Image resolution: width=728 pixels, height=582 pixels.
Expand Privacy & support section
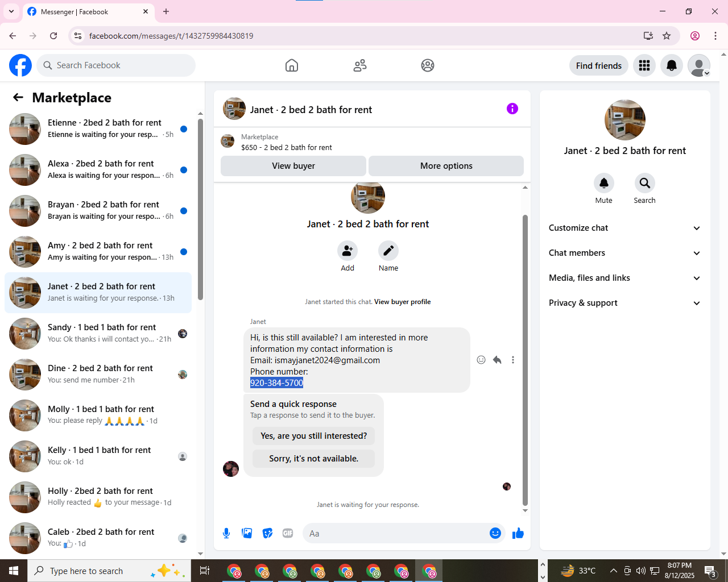click(x=624, y=303)
